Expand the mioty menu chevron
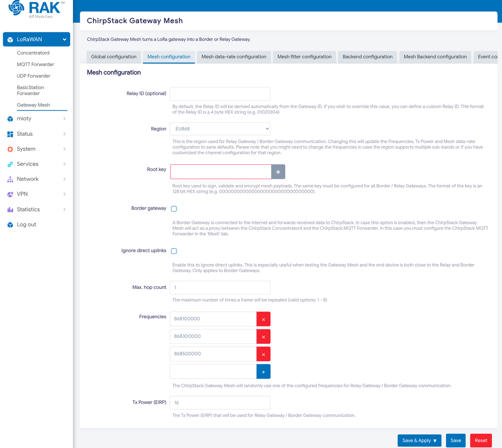Screen dimensions: 502x448 (64, 119)
